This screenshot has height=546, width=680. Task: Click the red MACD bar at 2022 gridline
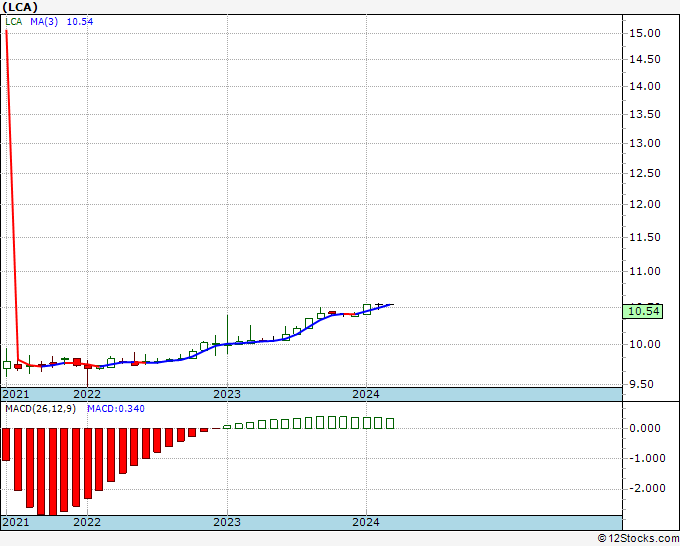tap(88, 464)
